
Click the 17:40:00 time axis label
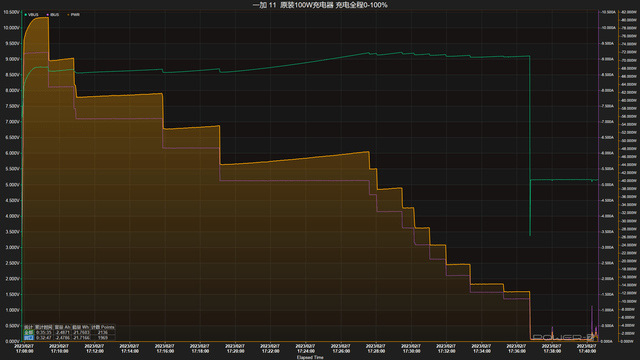[x=587, y=348]
